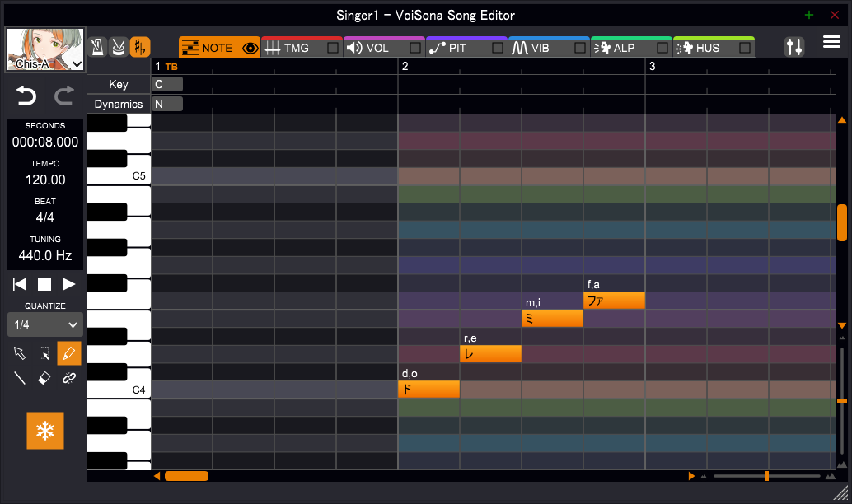This screenshot has height=504, width=852.
Task: Click the tempo value 120.00
Action: [x=45, y=180]
